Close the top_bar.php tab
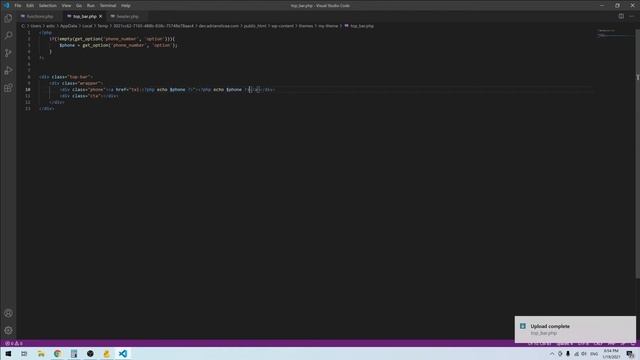Viewport: 640px width, 360px height. (x=100, y=16)
